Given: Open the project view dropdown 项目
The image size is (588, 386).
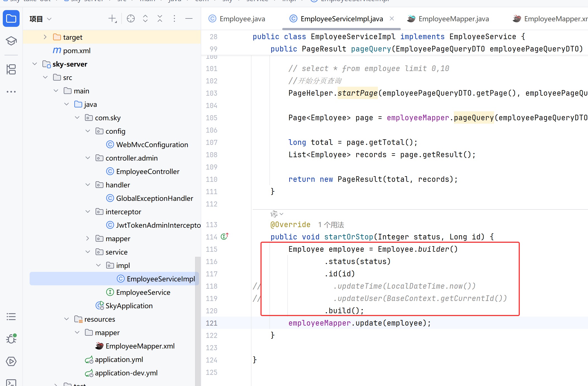Looking at the screenshot, I should 41,19.
